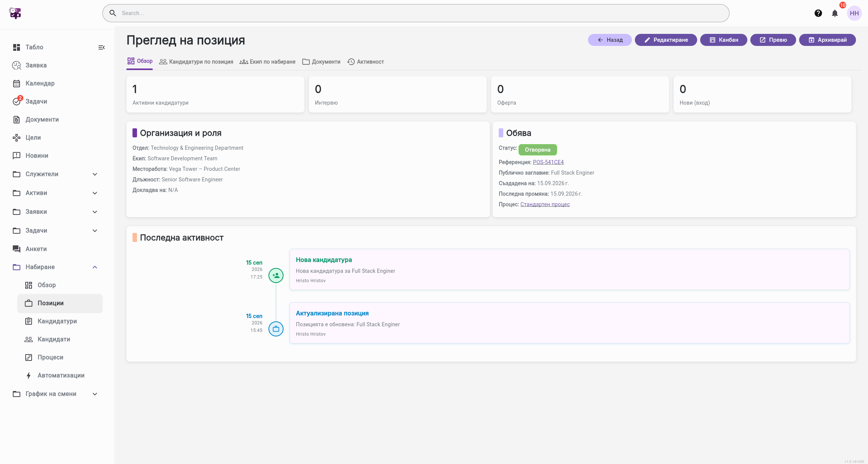Open notifications bell with badge
Viewport: 868px width, 464px height.
(835, 13)
